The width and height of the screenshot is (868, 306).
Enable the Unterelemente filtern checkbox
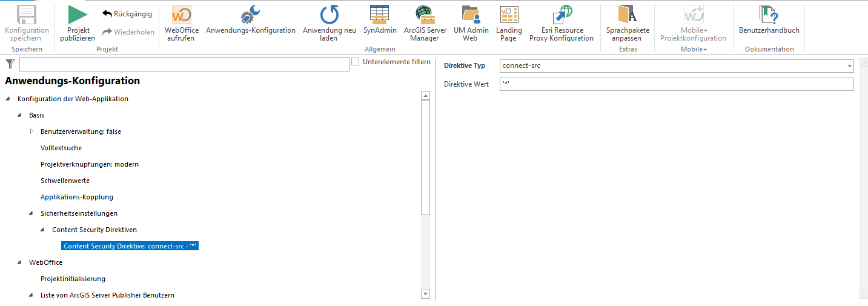point(356,62)
